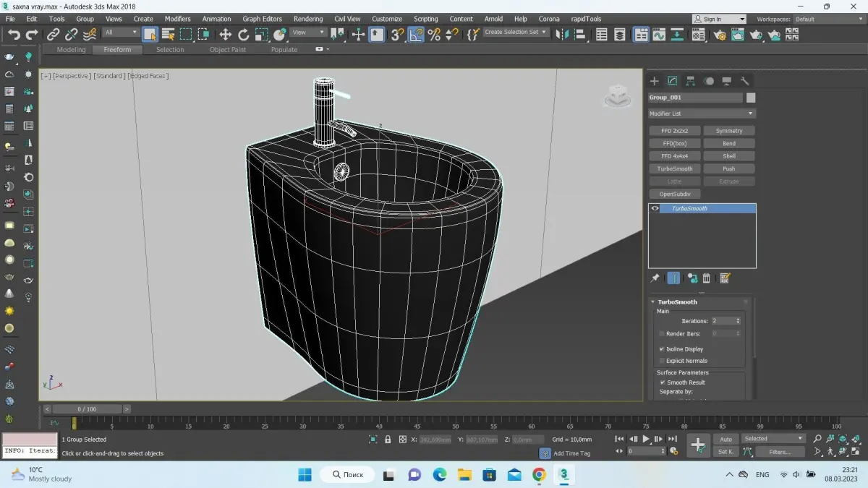Expand the Modifier List dropdown
Screen dimensions: 868x488
701,114
